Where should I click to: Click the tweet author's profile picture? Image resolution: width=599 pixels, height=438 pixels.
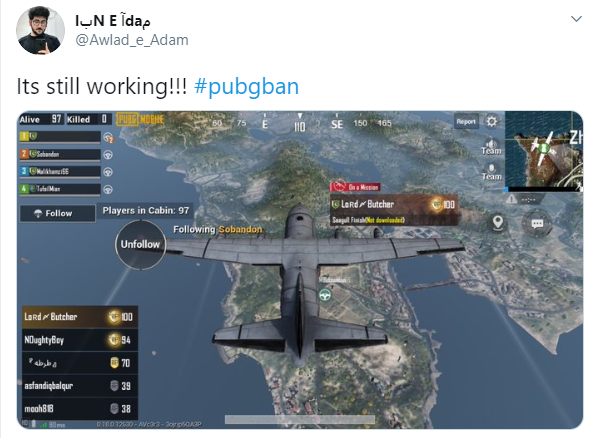(x=40, y=30)
